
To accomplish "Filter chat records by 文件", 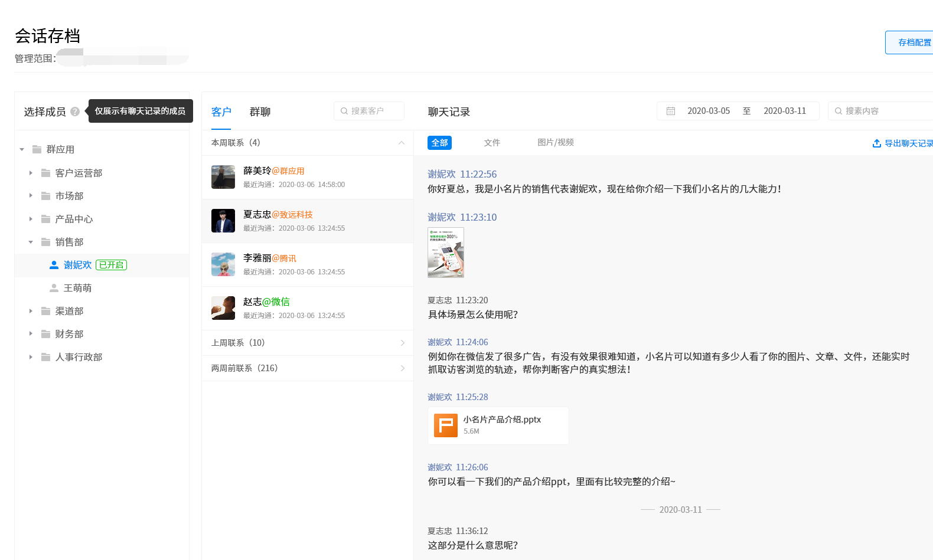I will (492, 143).
